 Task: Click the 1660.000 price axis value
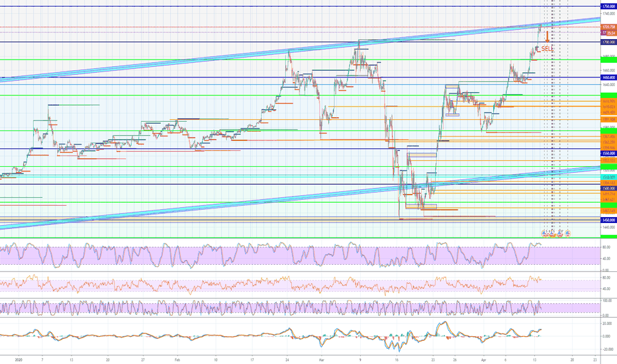pyautogui.click(x=608, y=70)
